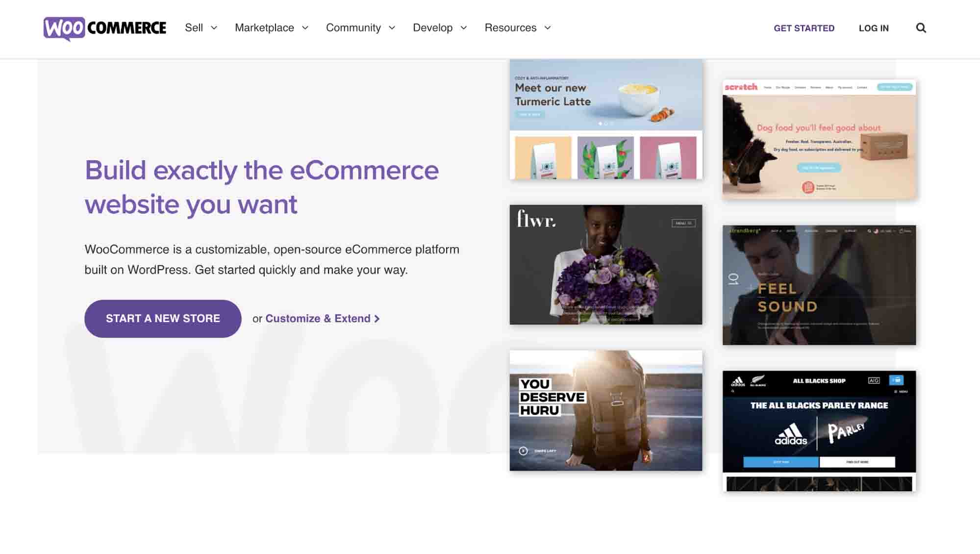Click START A NEW STORE button
Viewport: 980px width, 554px height.
[x=163, y=318]
